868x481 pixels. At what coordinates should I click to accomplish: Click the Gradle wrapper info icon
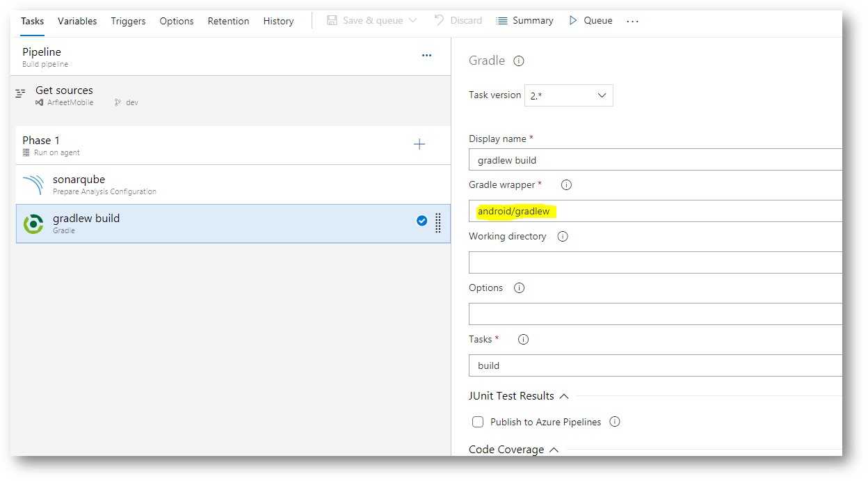pos(566,185)
